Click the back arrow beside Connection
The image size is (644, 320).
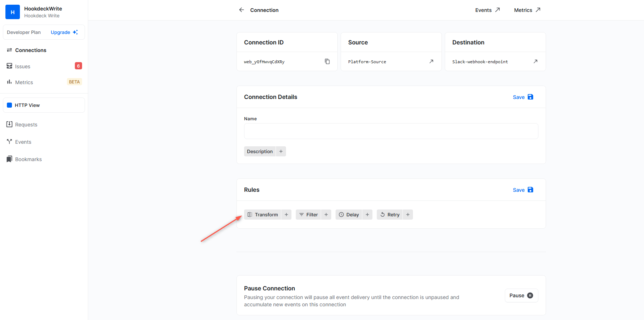click(x=242, y=10)
